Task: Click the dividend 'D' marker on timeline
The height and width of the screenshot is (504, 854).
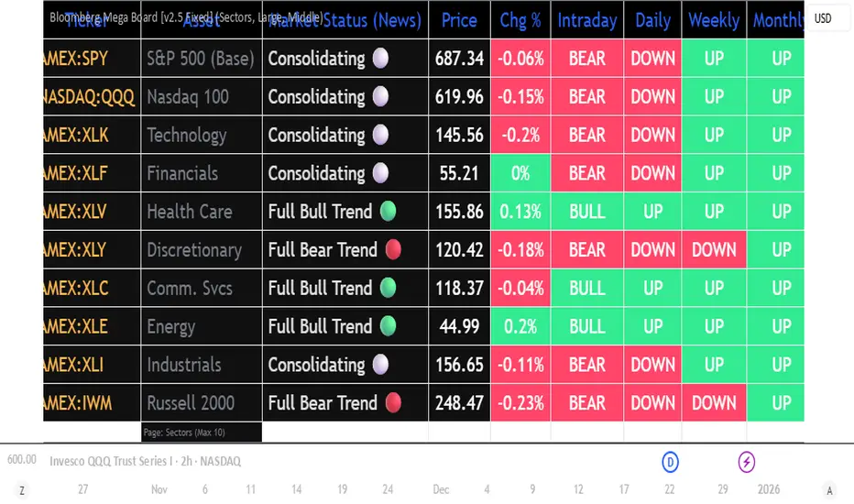Action: tap(670, 462)
